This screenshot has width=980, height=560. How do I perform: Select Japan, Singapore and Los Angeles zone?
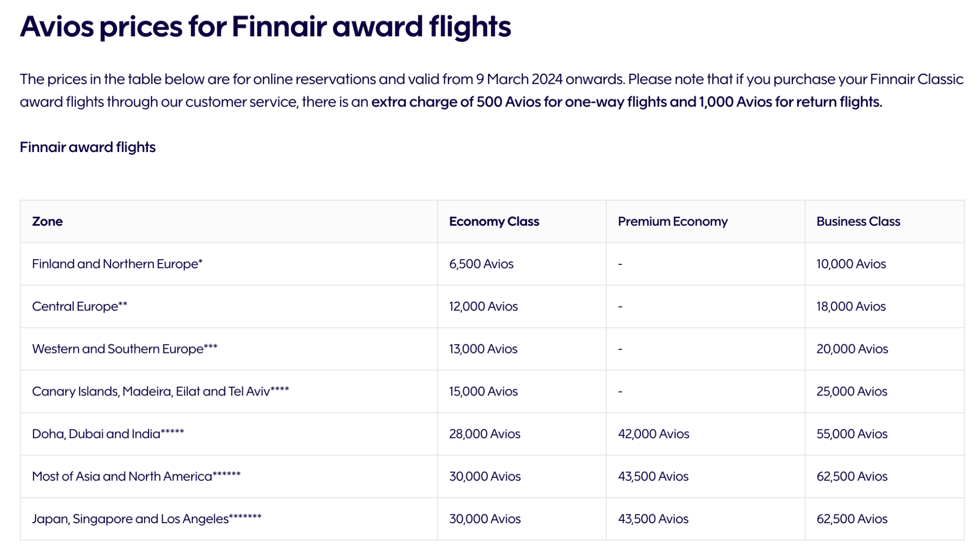point(146,519)
